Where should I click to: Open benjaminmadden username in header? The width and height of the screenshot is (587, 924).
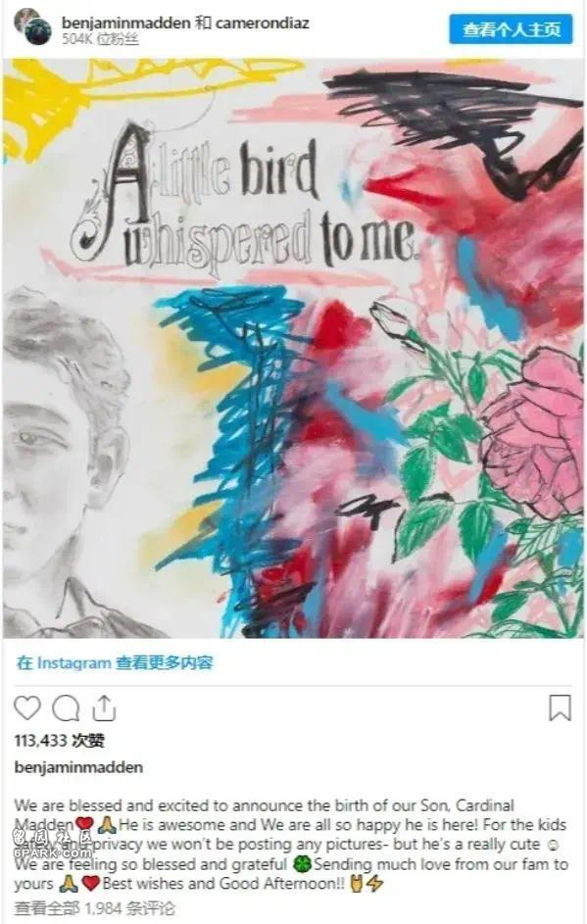125,23
